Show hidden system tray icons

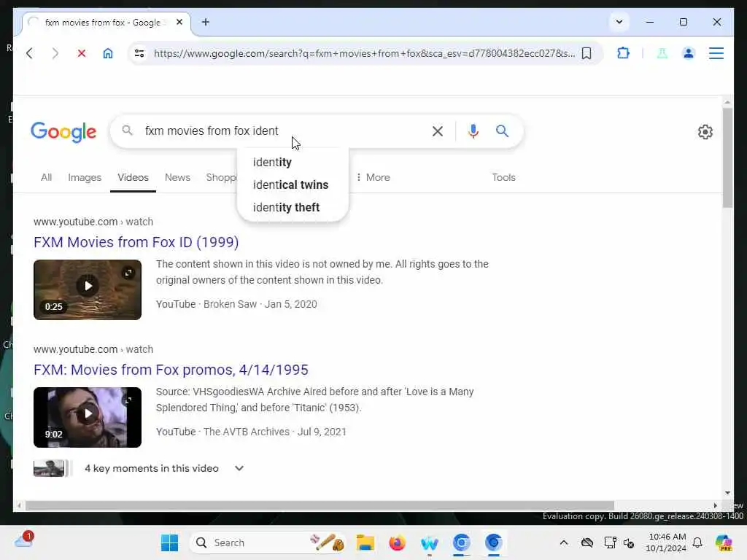click(564, 542)
